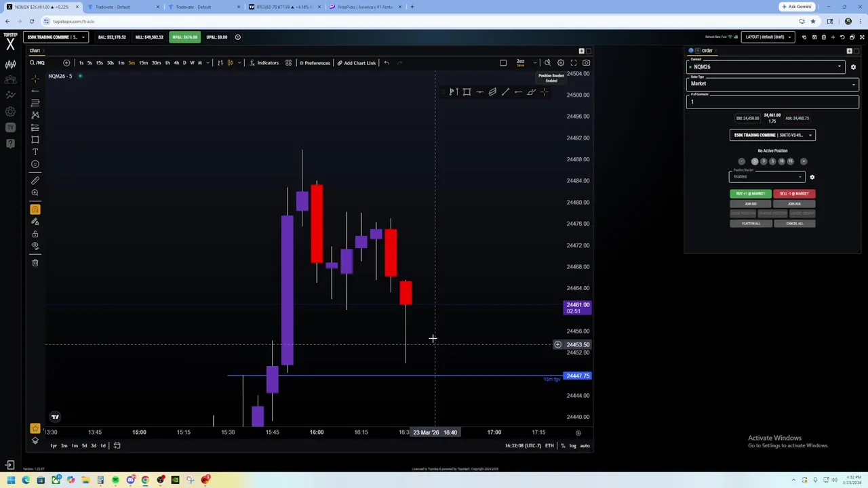The width and height of the screenshot is (868, 488).
Task: Select the text annotation tool
Action: click(x=35, y=152)
